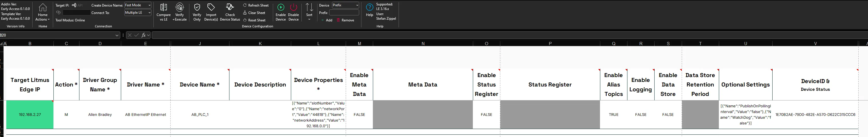Remove the device prefix

345,20
